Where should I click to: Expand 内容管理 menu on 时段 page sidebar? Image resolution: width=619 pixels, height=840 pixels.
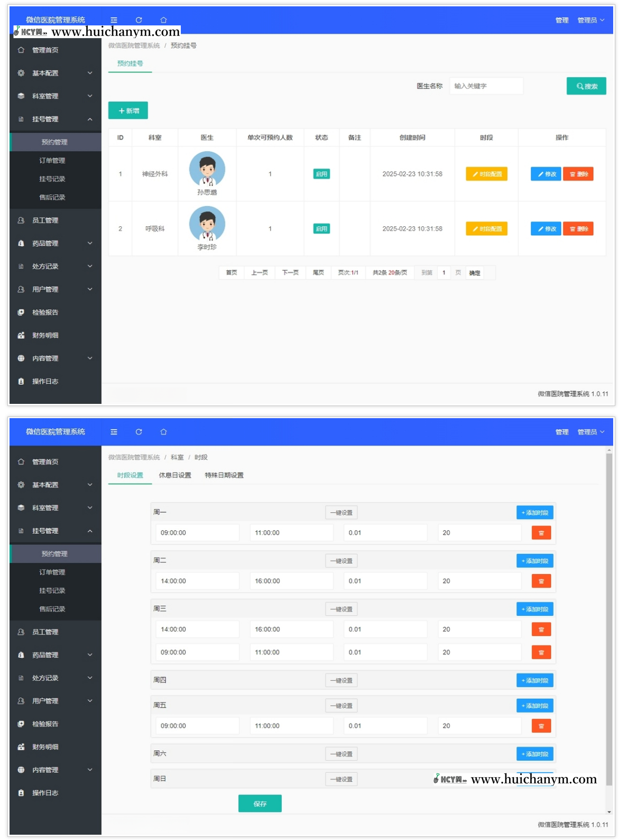tap(56, 770)
